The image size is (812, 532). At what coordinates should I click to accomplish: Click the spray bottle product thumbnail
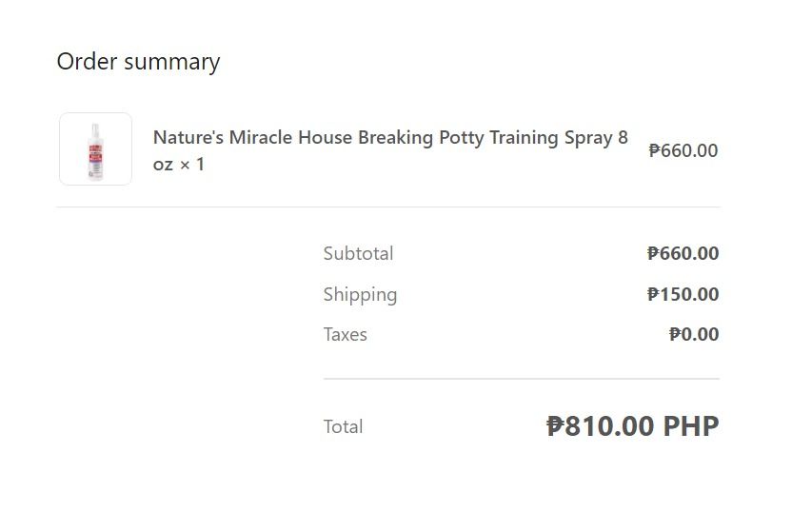(95, 149)
